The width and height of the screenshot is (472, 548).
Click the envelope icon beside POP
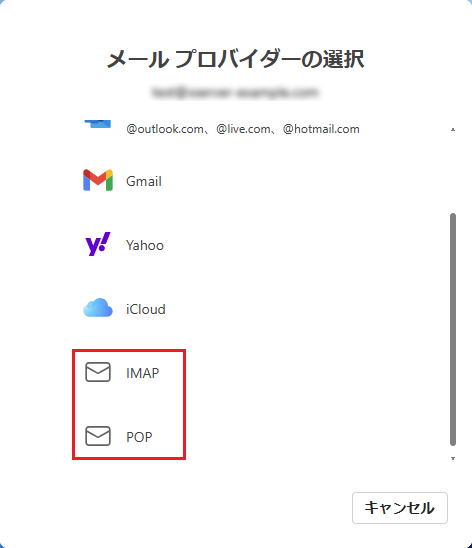98,436
